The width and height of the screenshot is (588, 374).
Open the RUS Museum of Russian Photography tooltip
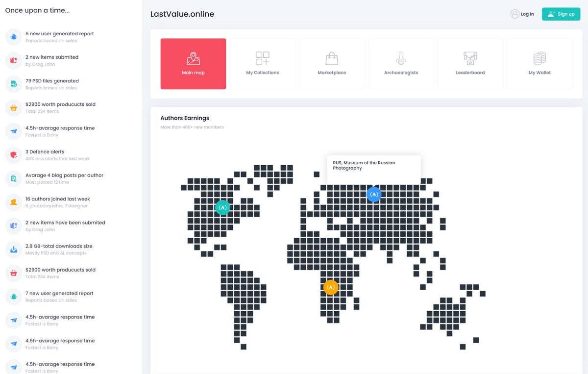point(373,165)
